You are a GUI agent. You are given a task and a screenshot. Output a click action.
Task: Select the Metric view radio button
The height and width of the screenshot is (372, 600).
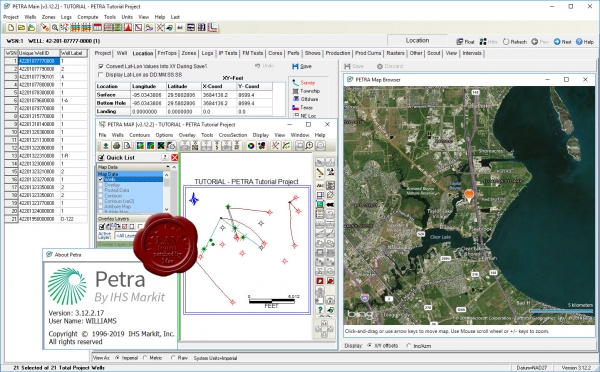(x=145, y=358)
